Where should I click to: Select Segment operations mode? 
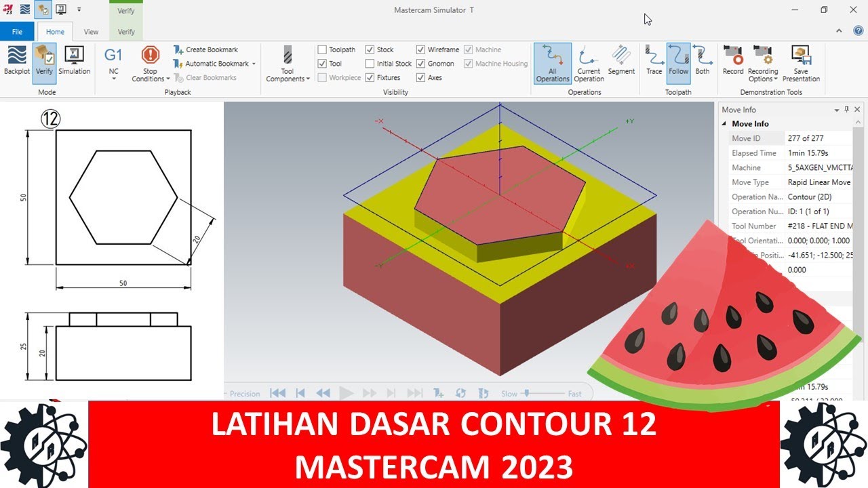[x=621, y=60]
